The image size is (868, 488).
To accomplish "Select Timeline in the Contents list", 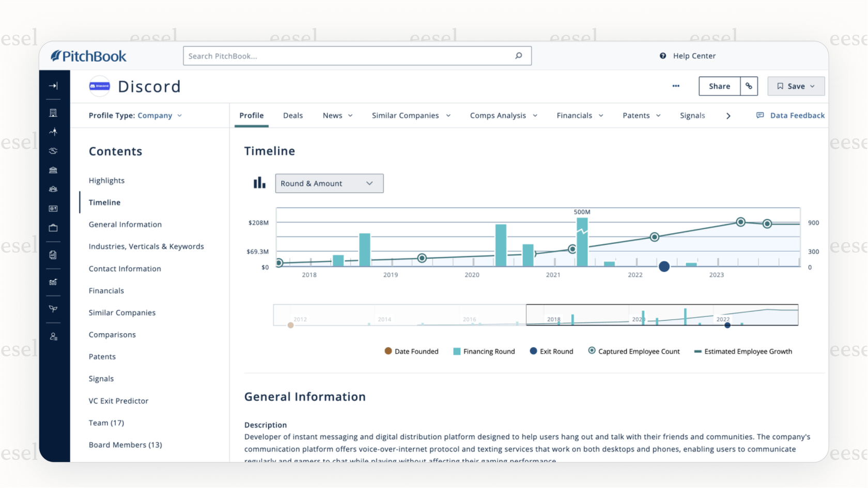I will point(104,202).
